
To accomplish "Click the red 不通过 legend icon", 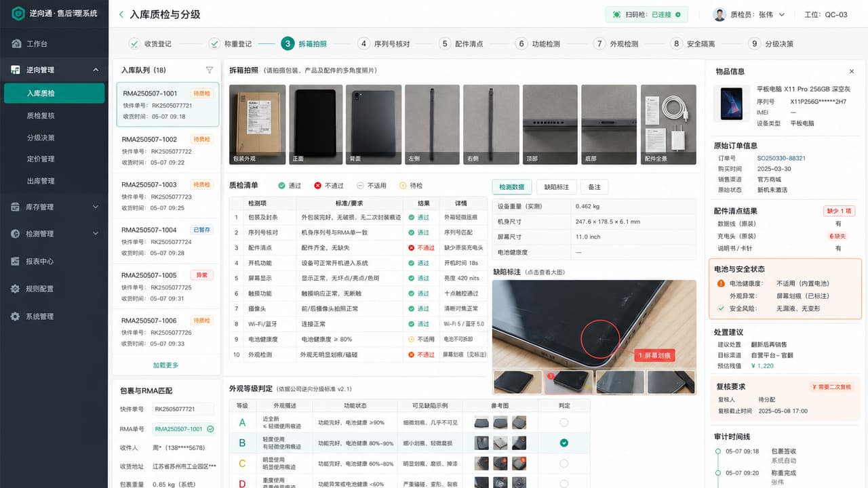I will [317, 185].
